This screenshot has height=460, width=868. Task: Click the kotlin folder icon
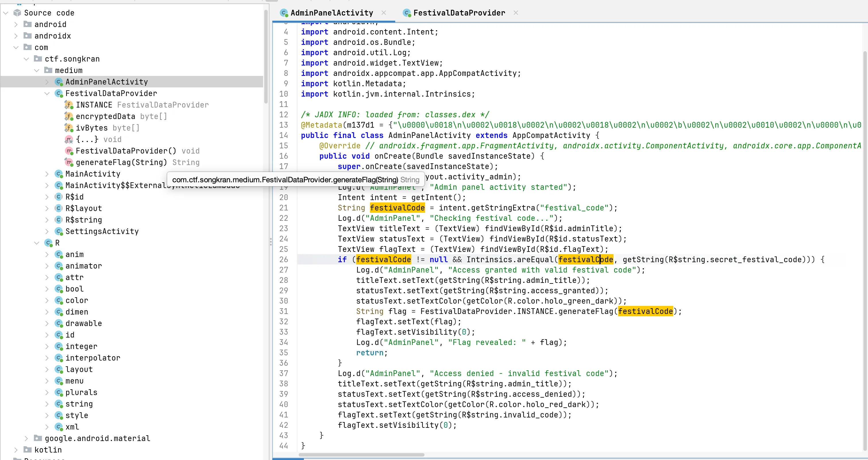[28, 450]
